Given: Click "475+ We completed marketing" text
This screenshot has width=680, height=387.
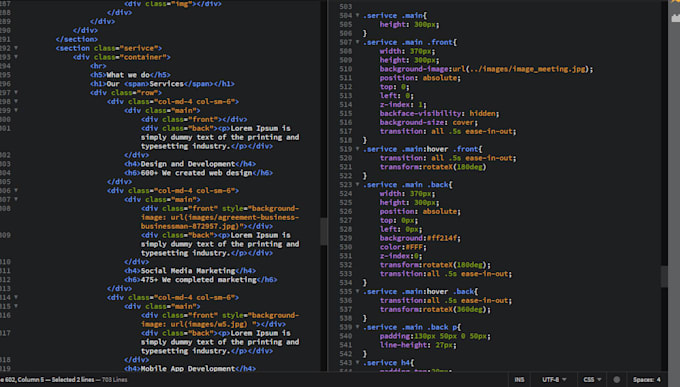Looking at the screenshot, I should click(x=199, y=279).
